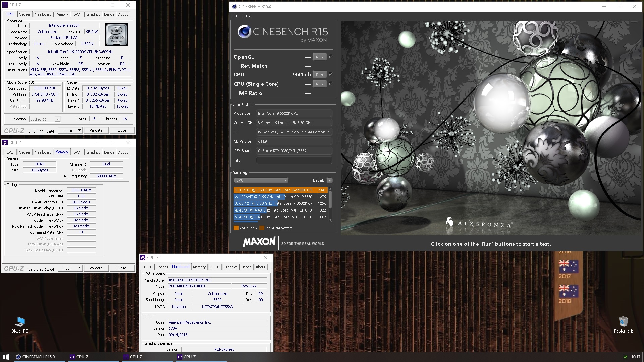
Task: Open the Socket #1 selection dropdown
Action: coord(45,119)
